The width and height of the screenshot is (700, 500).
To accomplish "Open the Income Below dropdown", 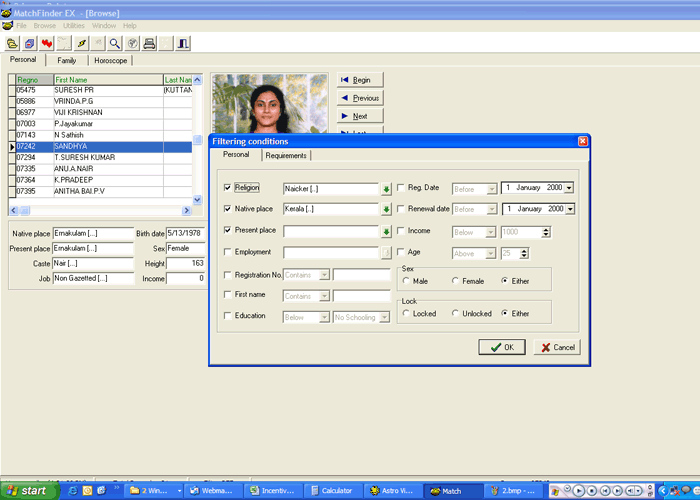I will [x=491, y=232].
